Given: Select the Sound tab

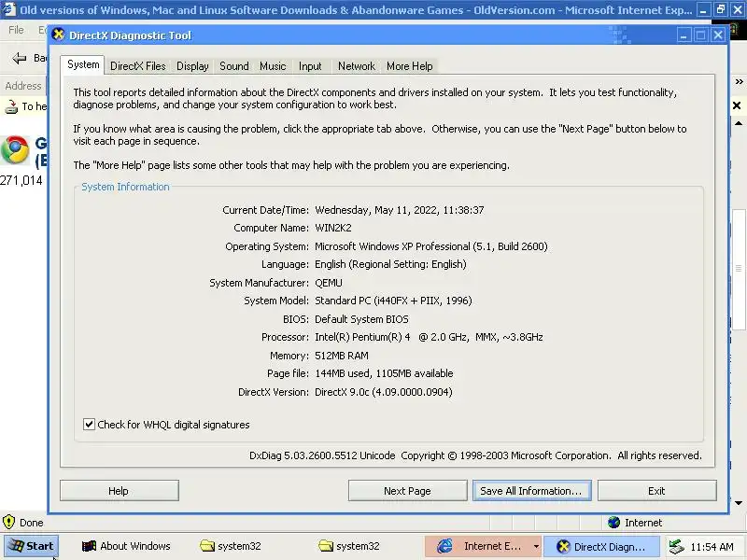Looking at the screenshot, I should [x=234, y=66].
